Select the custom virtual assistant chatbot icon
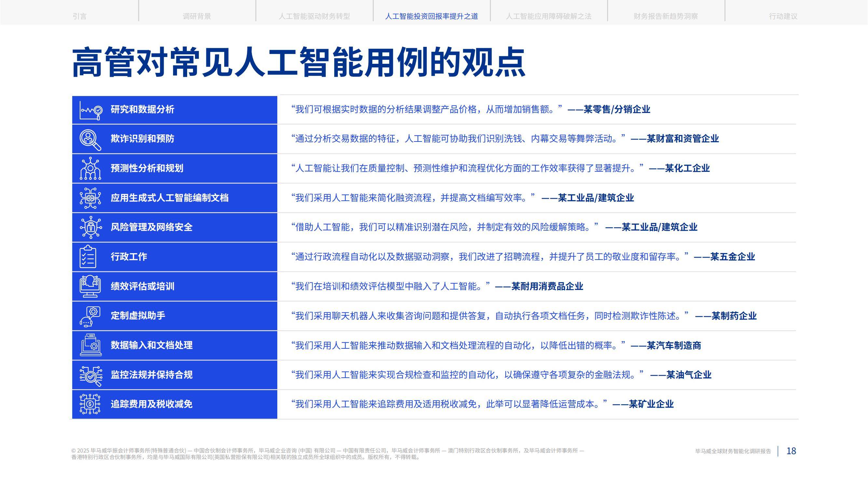 (x=90, y=316)
